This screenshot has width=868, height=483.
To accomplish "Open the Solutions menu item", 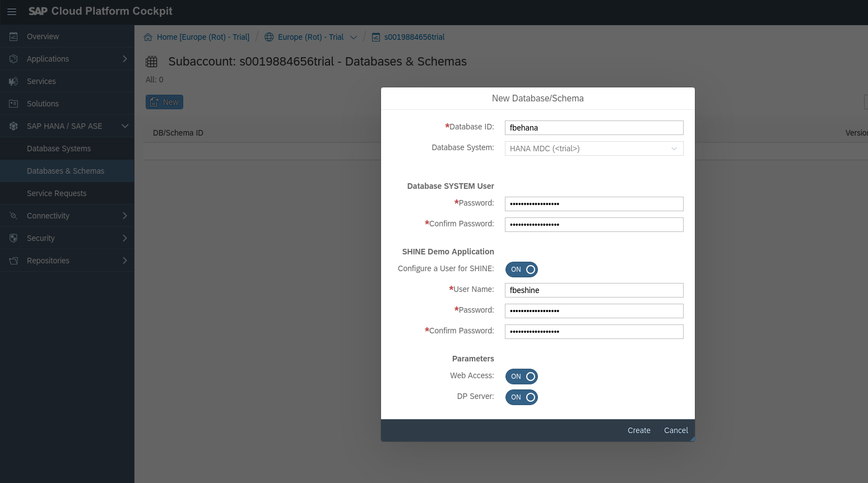I will [67, 104].
